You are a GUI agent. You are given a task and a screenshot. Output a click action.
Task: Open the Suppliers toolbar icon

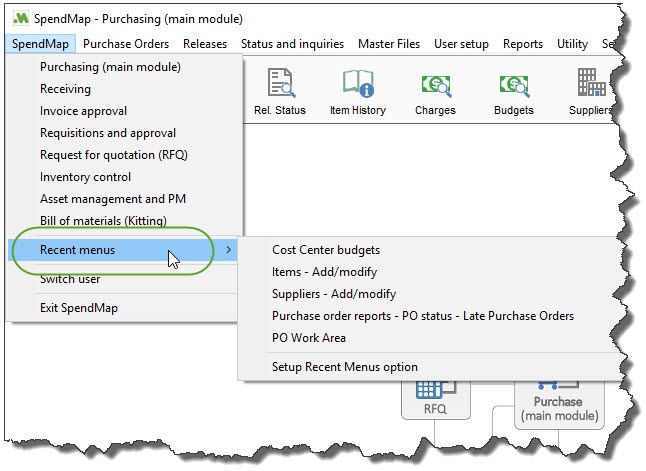pos(590,91)
